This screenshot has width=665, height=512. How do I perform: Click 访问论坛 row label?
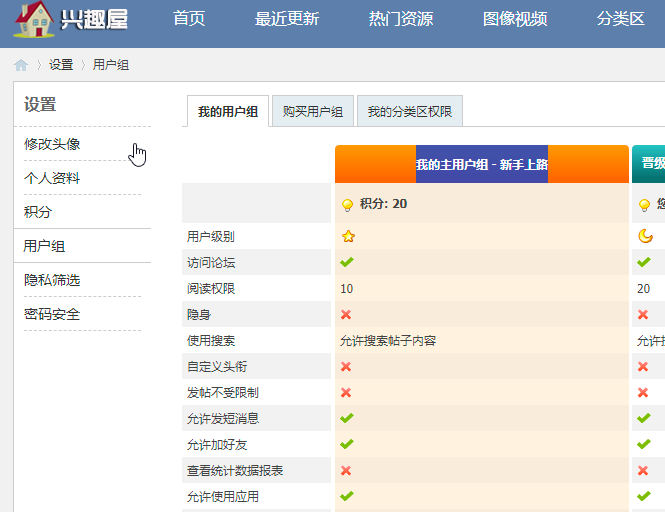[x=211, y=263]
